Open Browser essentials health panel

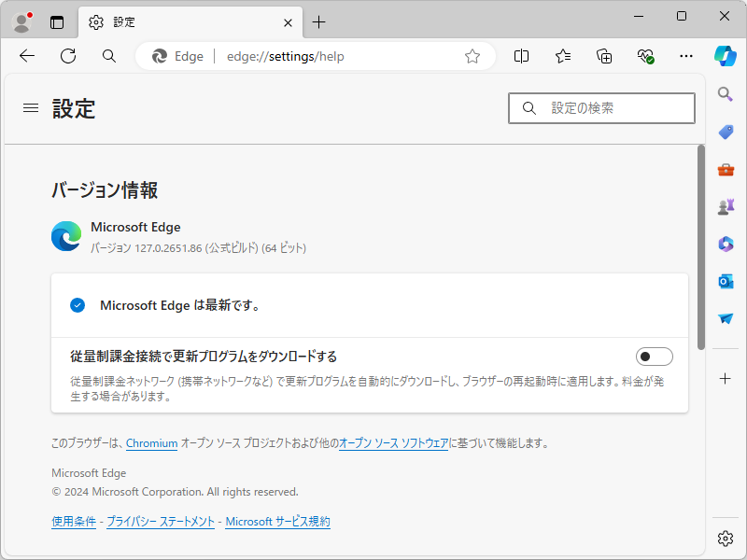pyautogui.click(x=644, y=56)
